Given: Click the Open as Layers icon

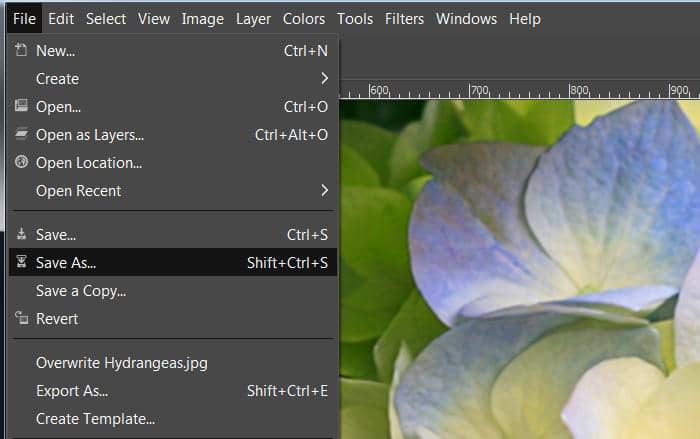Looking at the screenshot, I should (21, 134).
